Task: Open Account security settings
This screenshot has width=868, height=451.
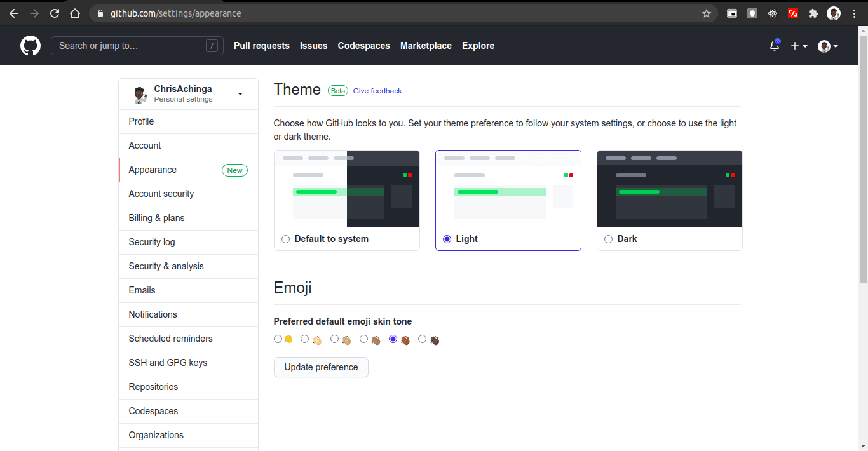Action: (x=189, y=194)
